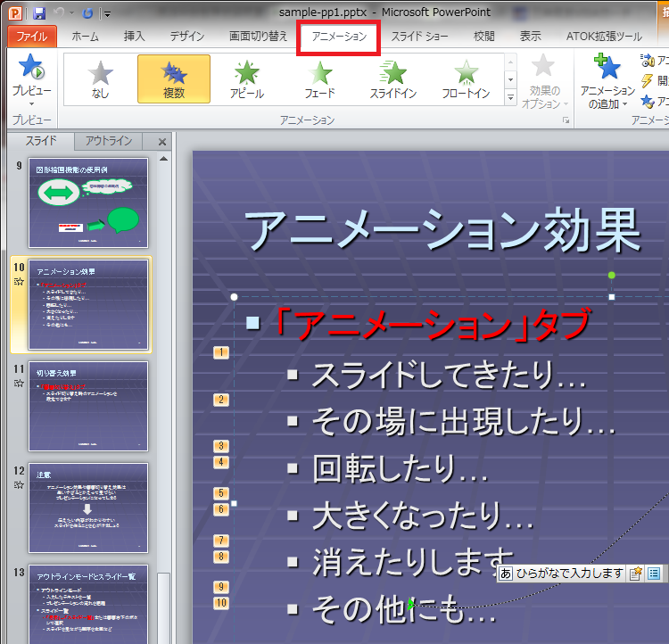Switch to the 挿入 ribbon tab
The width and height of the screenshot is (669, 644).
click(x=134, y=37)
